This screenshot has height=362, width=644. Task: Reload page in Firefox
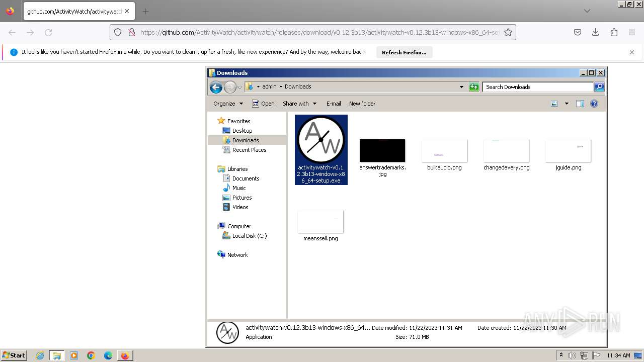click(x=48, y=32)
